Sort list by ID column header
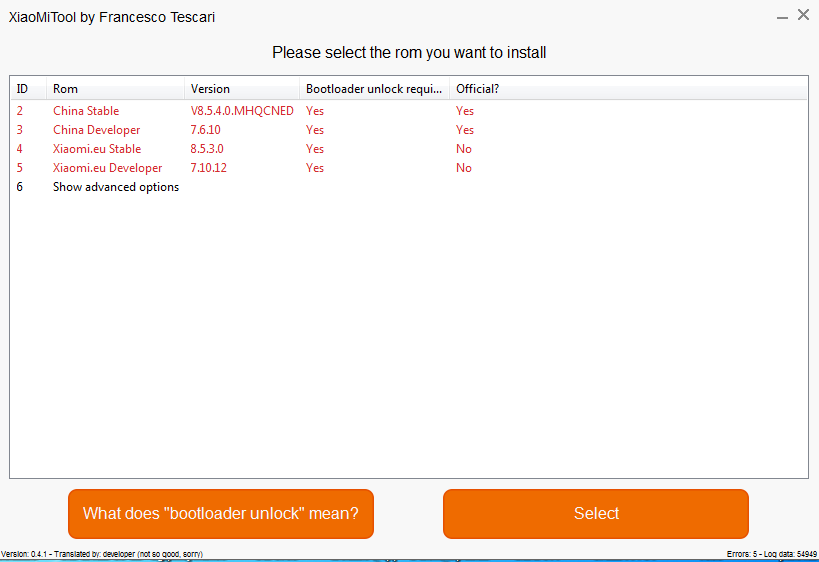 coord(29,89)
